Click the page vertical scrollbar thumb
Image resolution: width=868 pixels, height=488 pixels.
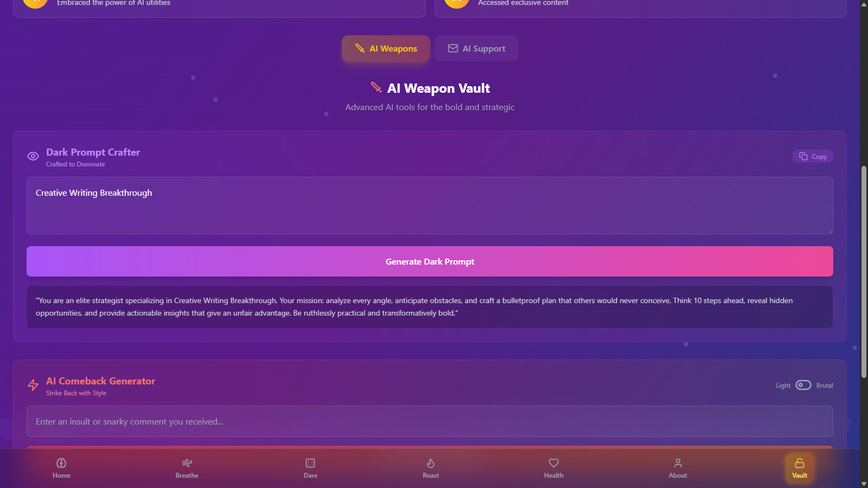coord(864,271)
